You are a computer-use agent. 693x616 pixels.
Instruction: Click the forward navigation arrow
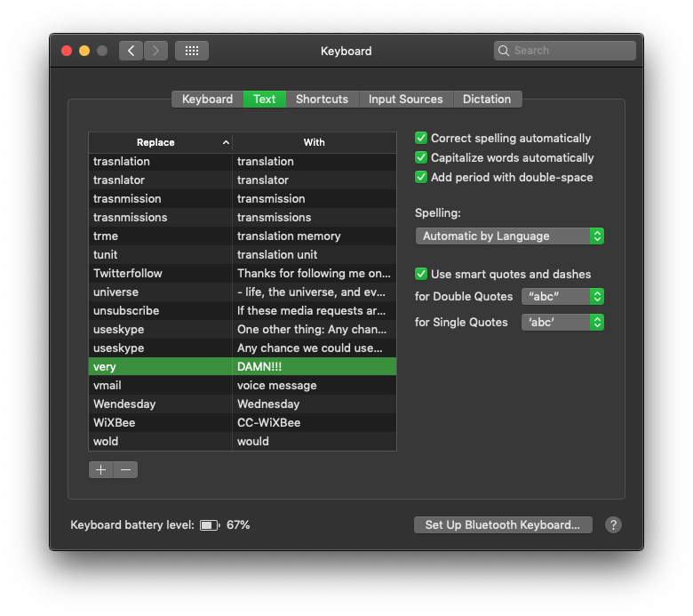click(x=155, y=51)
